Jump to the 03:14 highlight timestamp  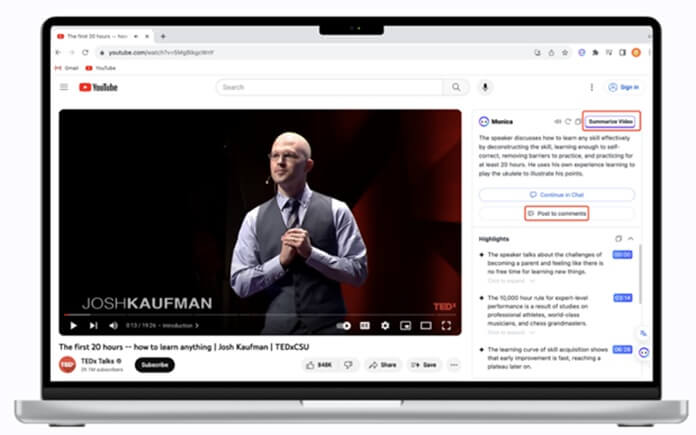tap(622, 298)
